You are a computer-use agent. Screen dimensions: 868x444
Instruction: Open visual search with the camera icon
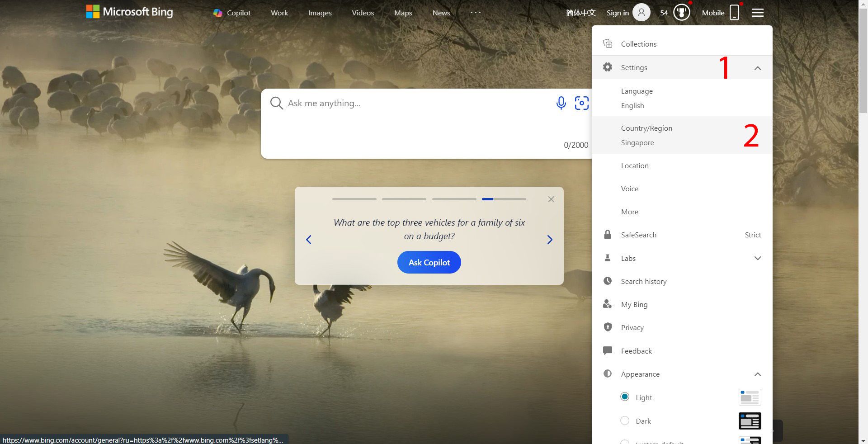pos(582,103)
